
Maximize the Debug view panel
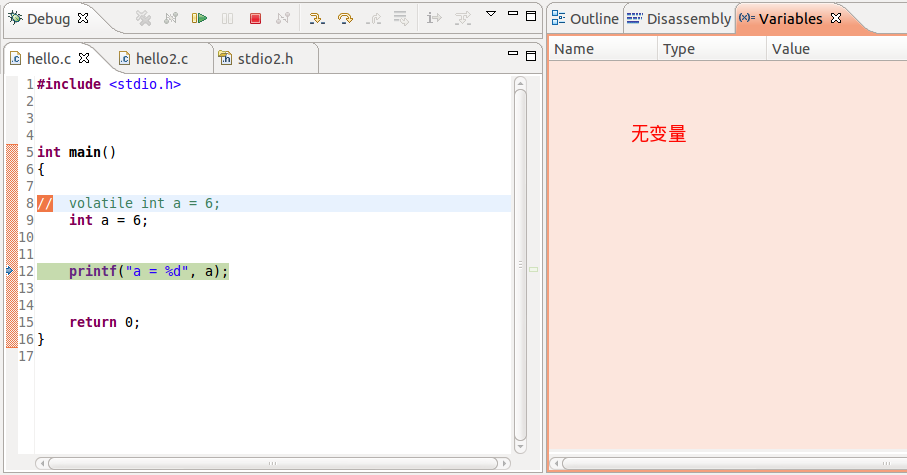[531, 16]
